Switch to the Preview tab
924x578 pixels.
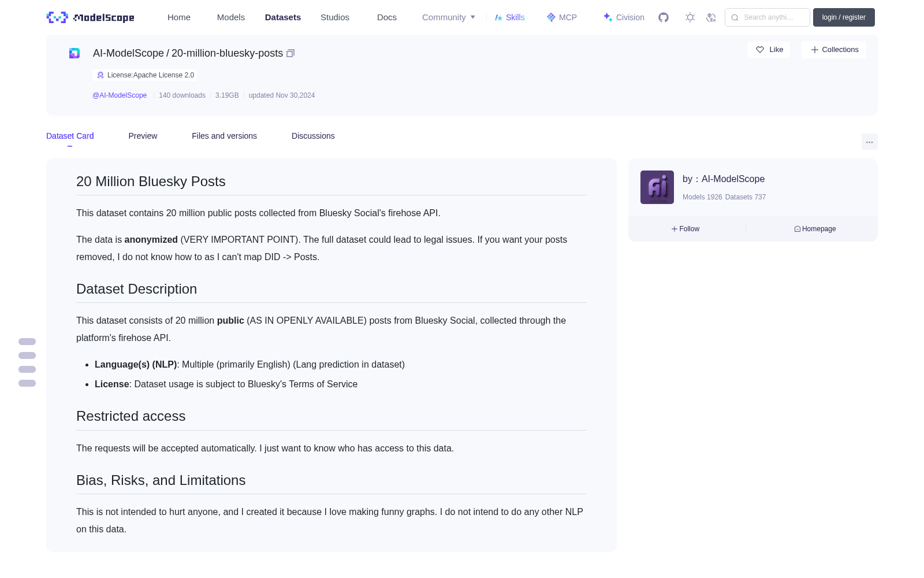(x=143, y=136)
